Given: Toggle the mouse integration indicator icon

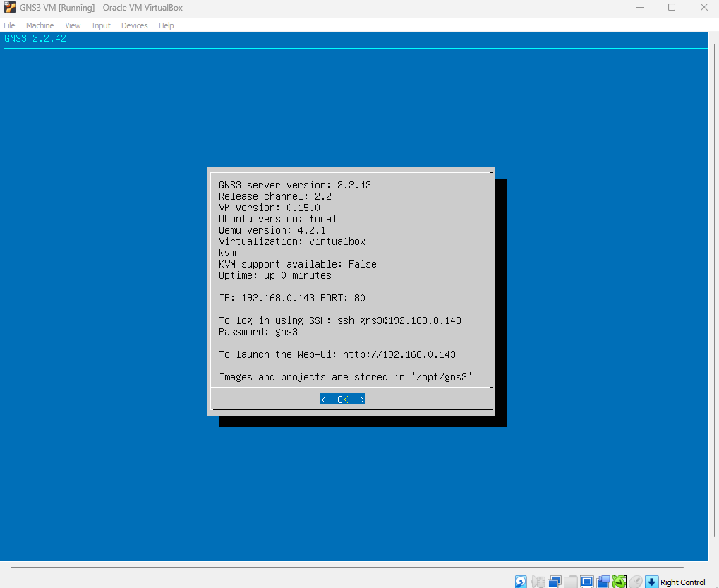Looking at the screenshot, I should pos(636,582).
